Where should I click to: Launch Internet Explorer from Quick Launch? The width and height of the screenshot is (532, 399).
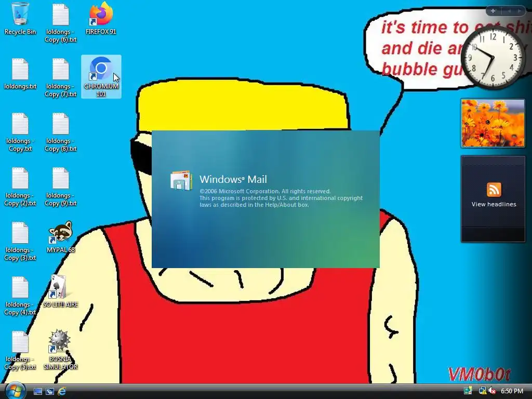(x=61, y=391)
